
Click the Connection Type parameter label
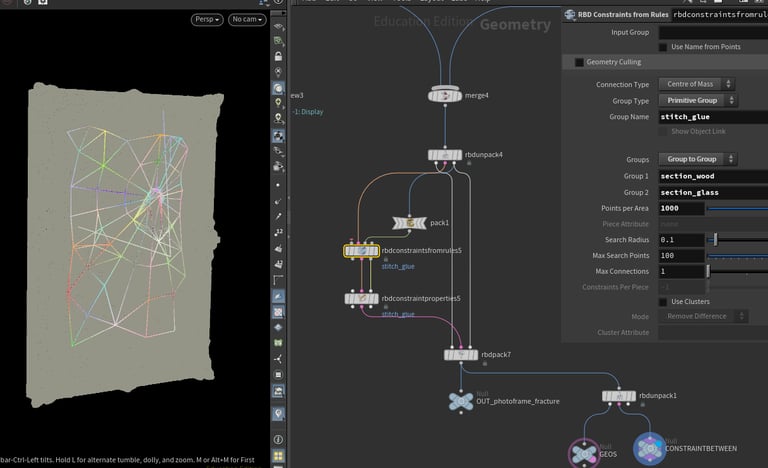coord(623,85)
